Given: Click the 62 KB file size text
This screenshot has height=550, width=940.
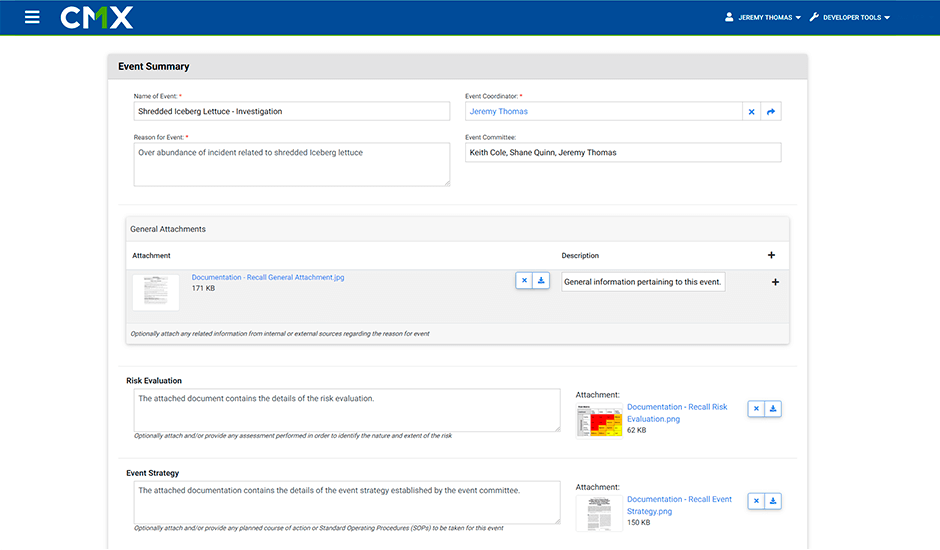Looking at the screenshot, I should point(637,430).
